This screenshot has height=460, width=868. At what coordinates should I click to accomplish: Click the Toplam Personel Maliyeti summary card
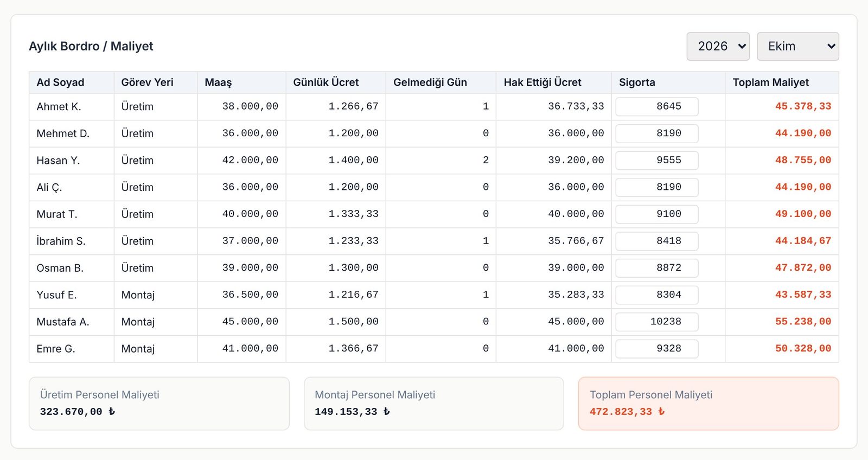(x=709, y=404)
